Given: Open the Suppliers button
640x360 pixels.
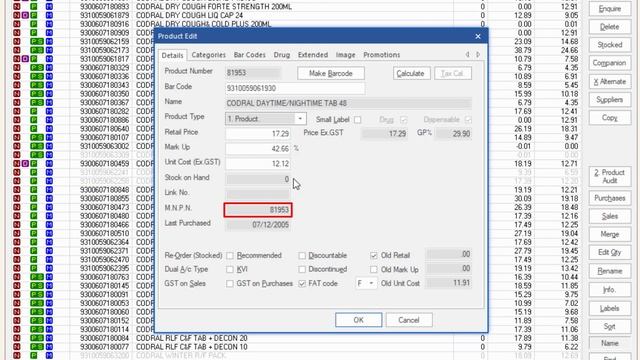Looking at the screenshot, I should click(609, 100).
